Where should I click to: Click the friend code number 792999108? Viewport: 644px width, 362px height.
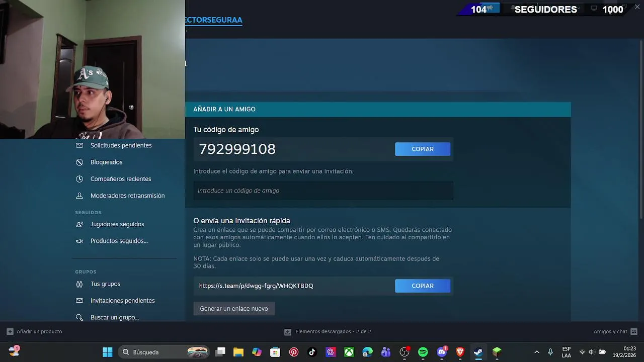coord(237,149)
